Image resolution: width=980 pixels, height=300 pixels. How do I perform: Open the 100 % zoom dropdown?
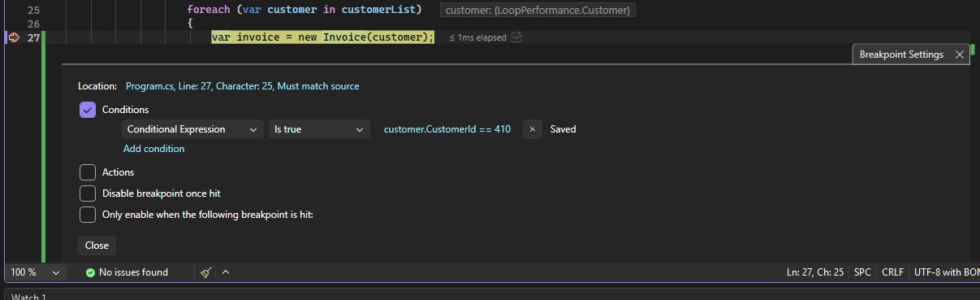point(34,272)
